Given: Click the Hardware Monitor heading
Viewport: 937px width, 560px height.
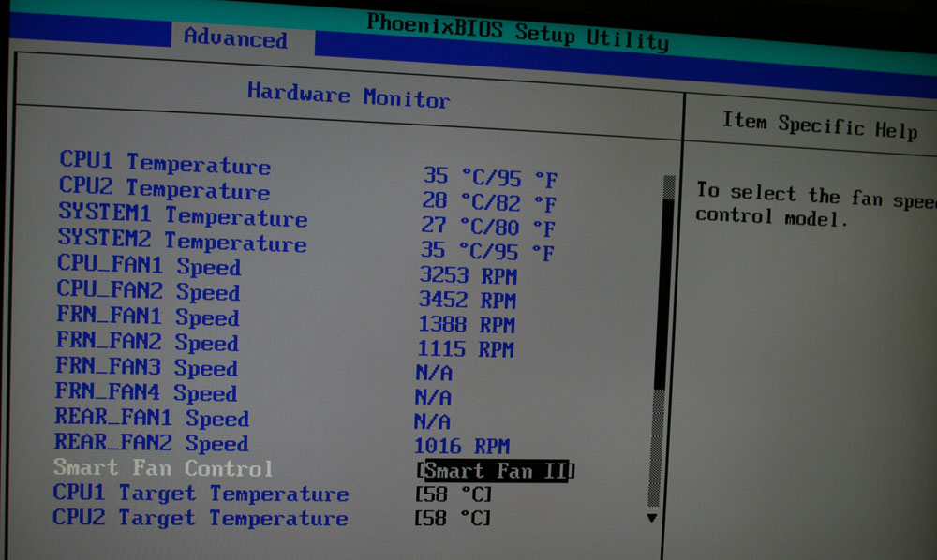Looking at the screenshot, I should pos(349,96).
